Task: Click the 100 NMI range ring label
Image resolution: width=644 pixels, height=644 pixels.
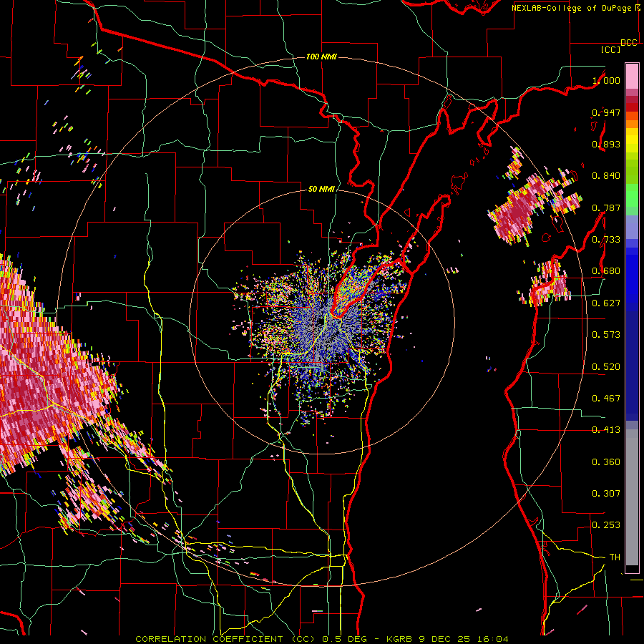Action: 321,57
